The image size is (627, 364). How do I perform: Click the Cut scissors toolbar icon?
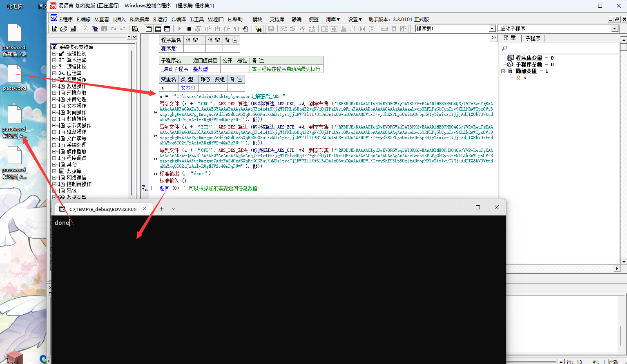coord(85,29)
